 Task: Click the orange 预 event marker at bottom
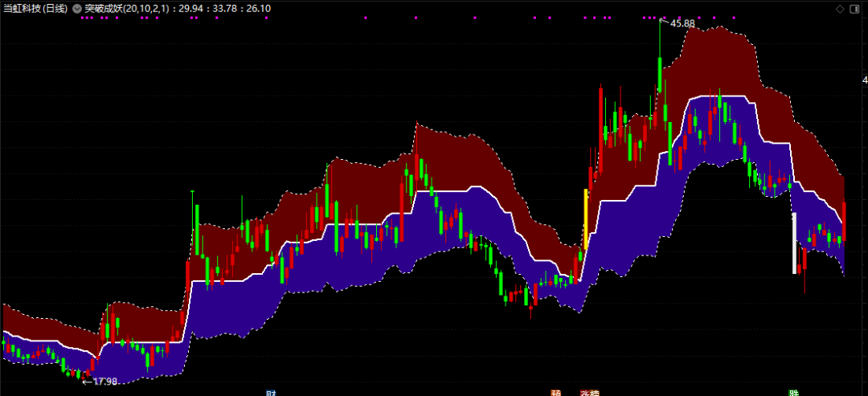tap(556, 394)
